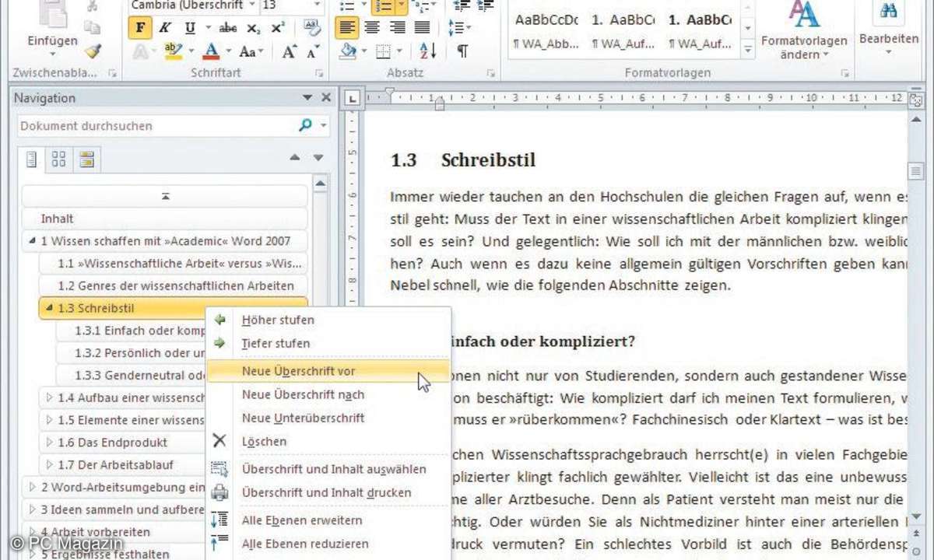Screen dimensions: 934x560
Task: Open the Absatz dialog launcher
Action: point(491,73)
